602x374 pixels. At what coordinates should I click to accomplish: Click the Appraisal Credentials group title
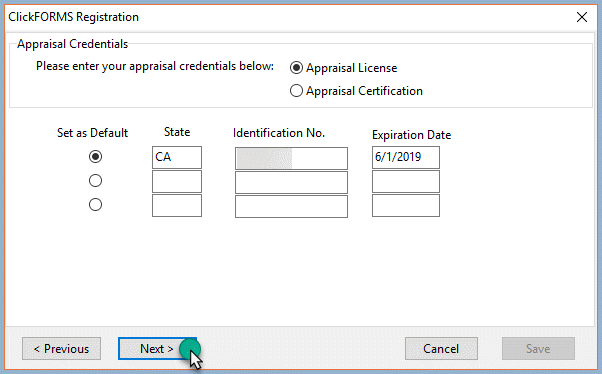pyautogui.click(x=73, y=44)
